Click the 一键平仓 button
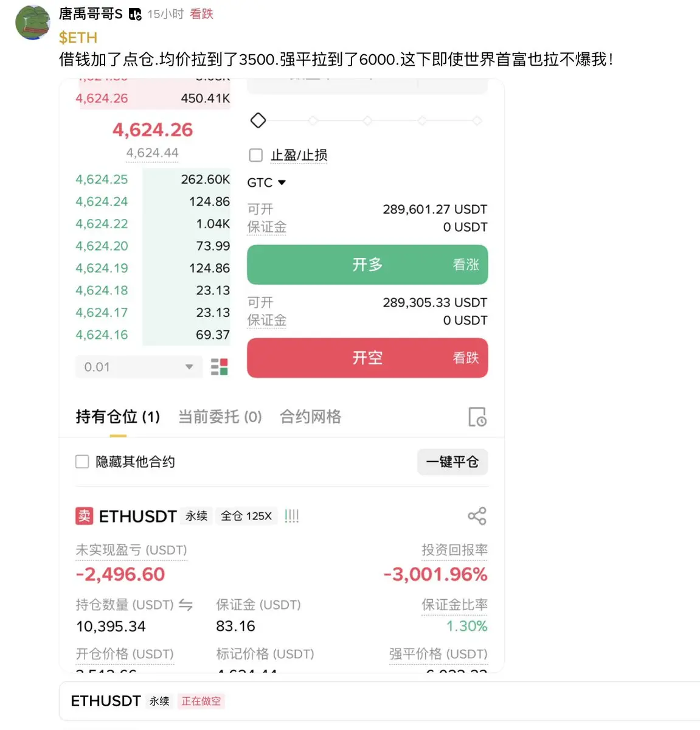Viewport: 700px width, 730px height. pos(452,462)
